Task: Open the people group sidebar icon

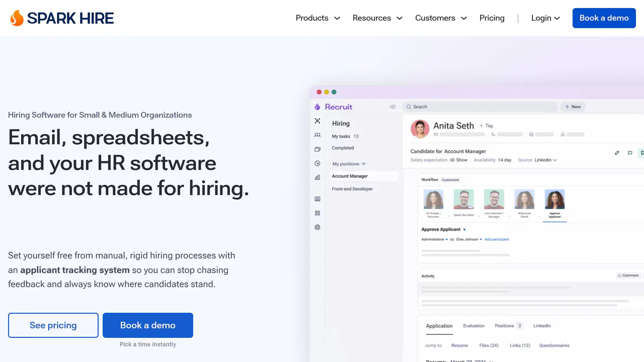Action: pos(317,135)
